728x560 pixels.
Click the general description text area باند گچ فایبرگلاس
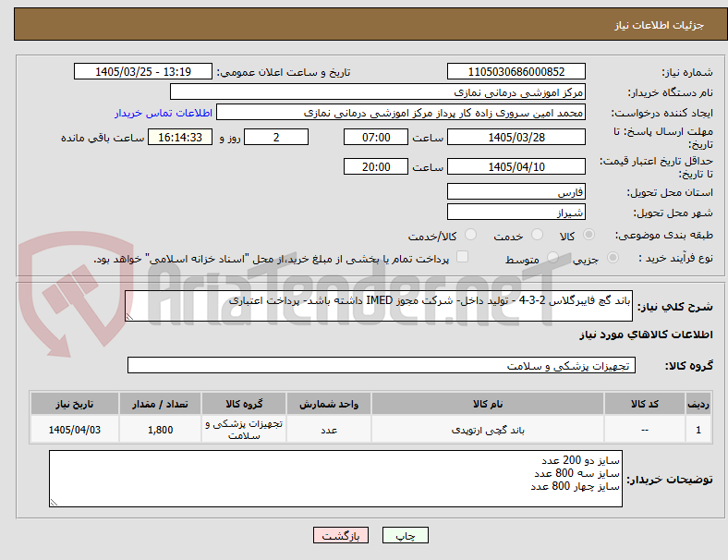pyautogui.click(x=379, y=306)
